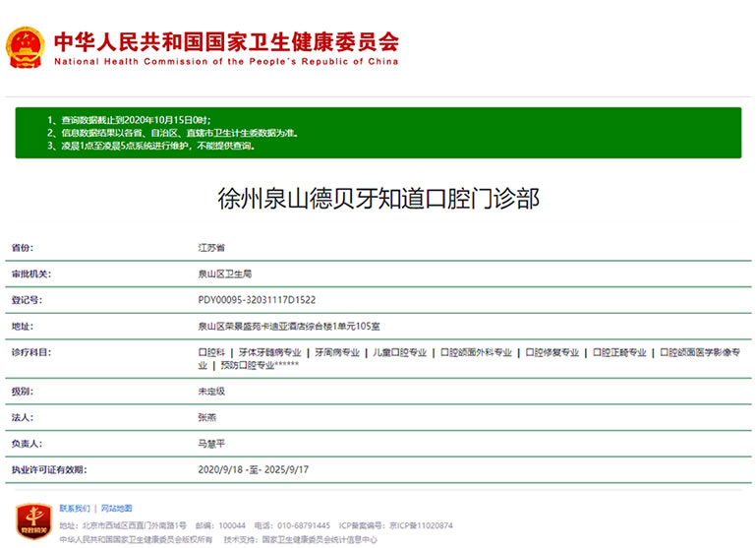
Task: Click the province value 江苏省
Action: point(211,248)
